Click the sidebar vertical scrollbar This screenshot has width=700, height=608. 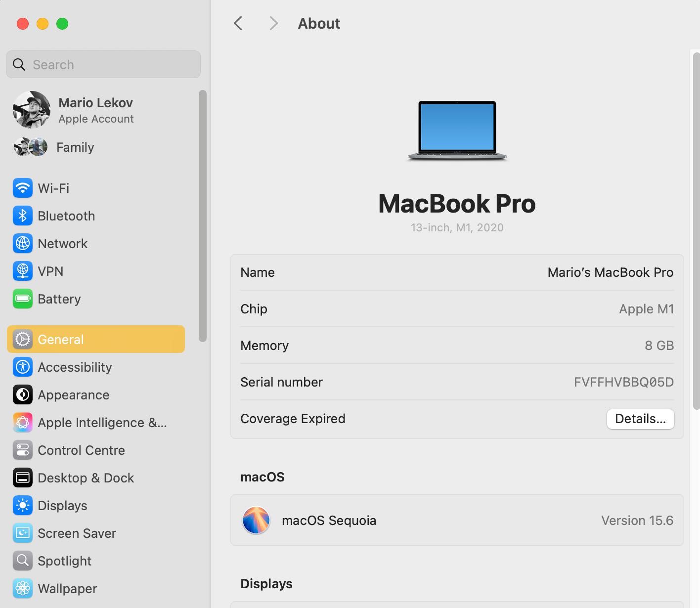click(x=202, y=216)
